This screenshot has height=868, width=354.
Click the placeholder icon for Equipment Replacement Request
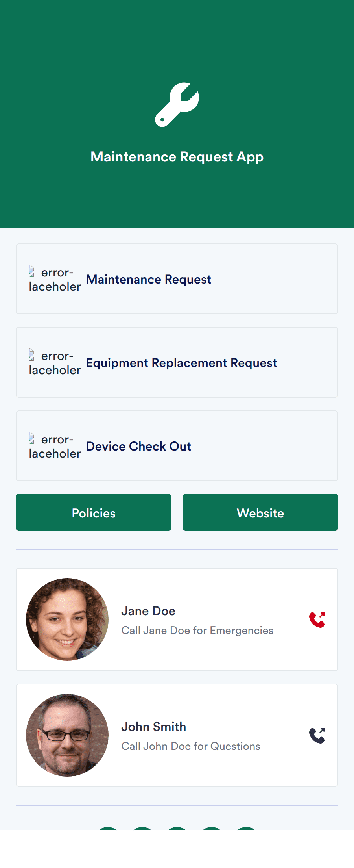point(32,355)
